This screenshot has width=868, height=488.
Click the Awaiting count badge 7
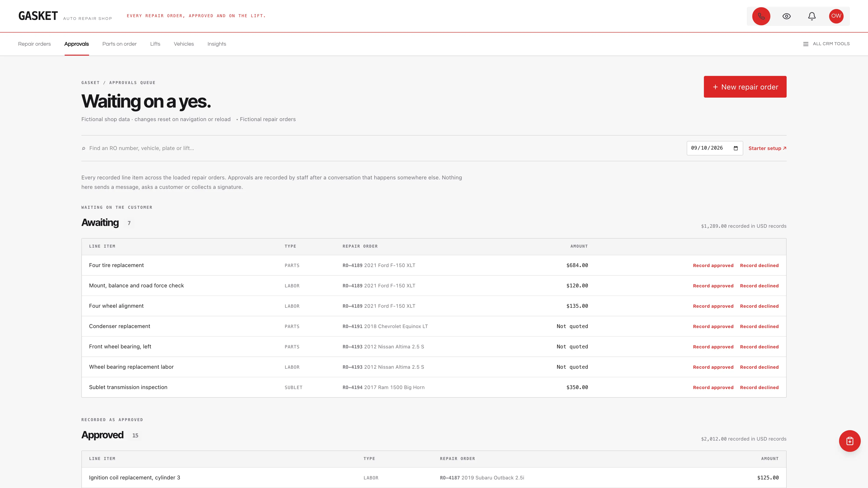click(129, 223)
